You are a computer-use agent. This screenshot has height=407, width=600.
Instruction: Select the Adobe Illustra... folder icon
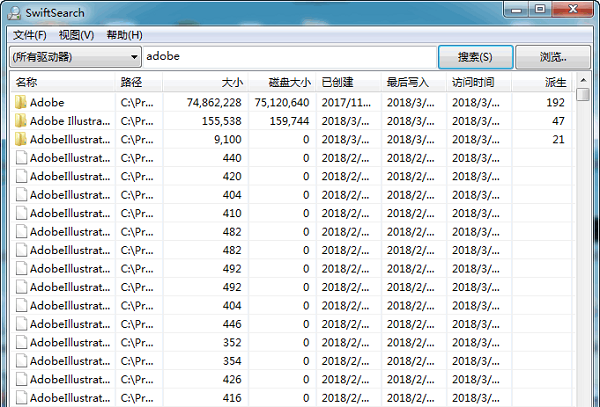(x=21, y=121)
